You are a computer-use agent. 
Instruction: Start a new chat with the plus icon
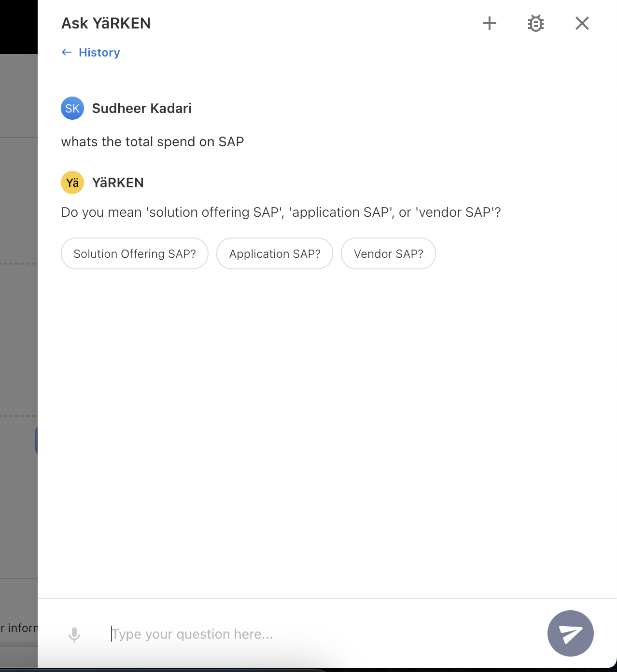(x=490, y=23)
